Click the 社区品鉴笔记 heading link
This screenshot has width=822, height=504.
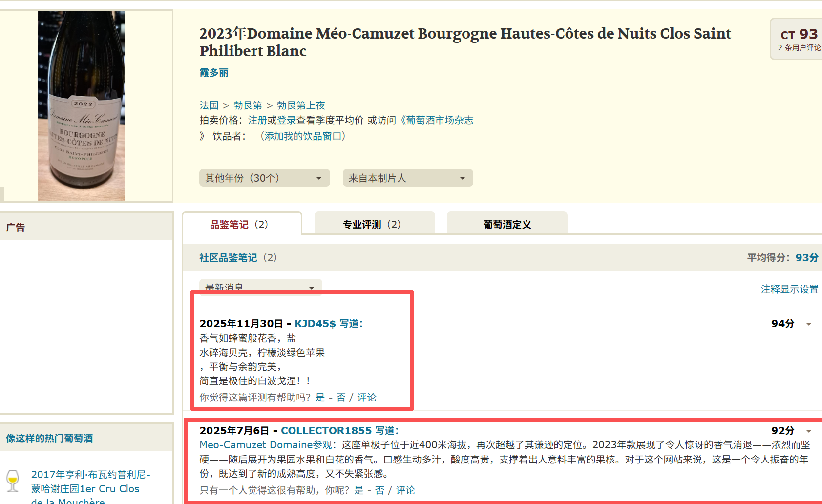[x=228, y=258]
